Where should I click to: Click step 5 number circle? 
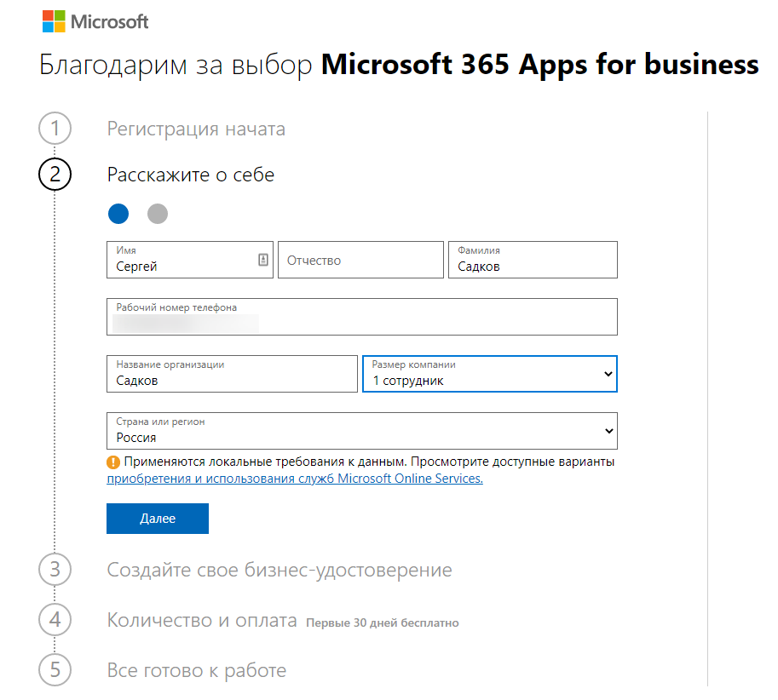click(x=55, y=669)
